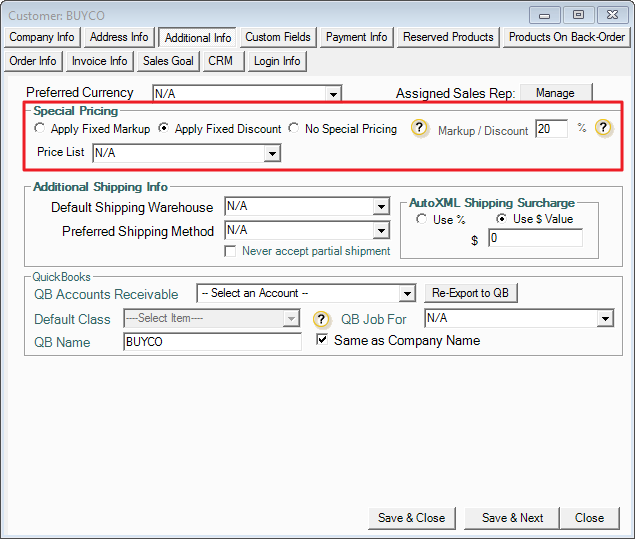
Task: Expand QB Accounts Receivable account list
Action: (x=406, y=294)
